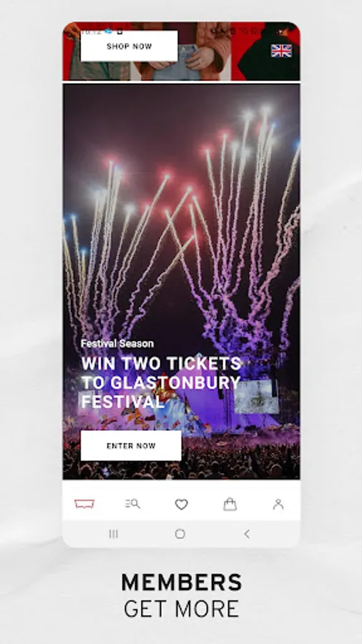Tap the black hoodie promo photo
362x644 pixels.
pyautogui.click(x=265, y=52)
